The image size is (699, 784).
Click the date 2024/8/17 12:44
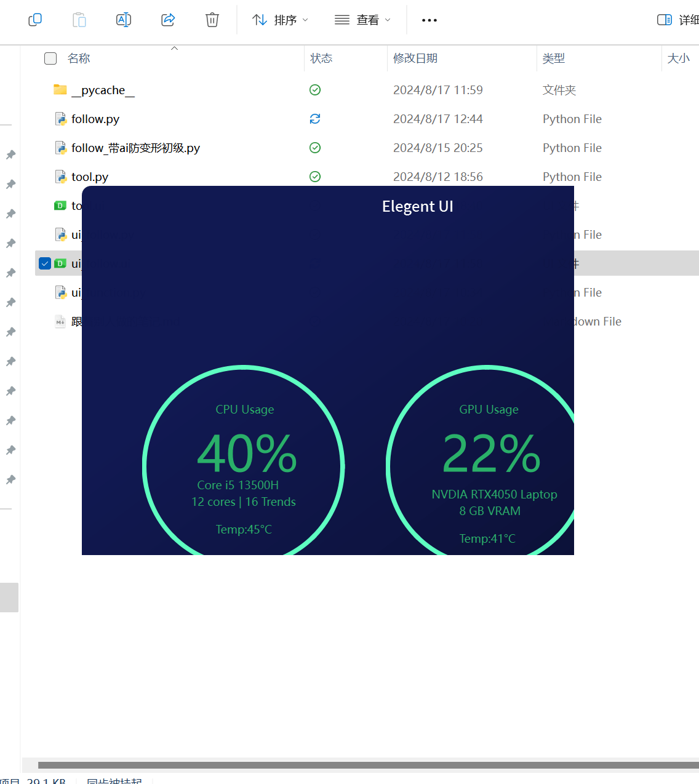[438, 119]
